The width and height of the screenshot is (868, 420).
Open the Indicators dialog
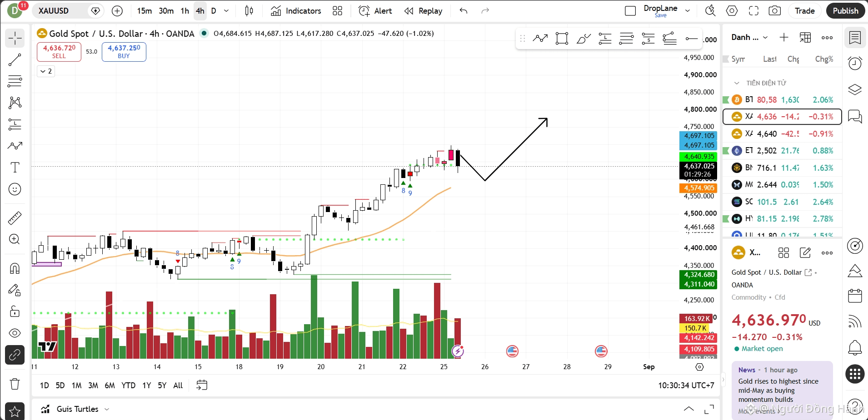coord(296,11)
